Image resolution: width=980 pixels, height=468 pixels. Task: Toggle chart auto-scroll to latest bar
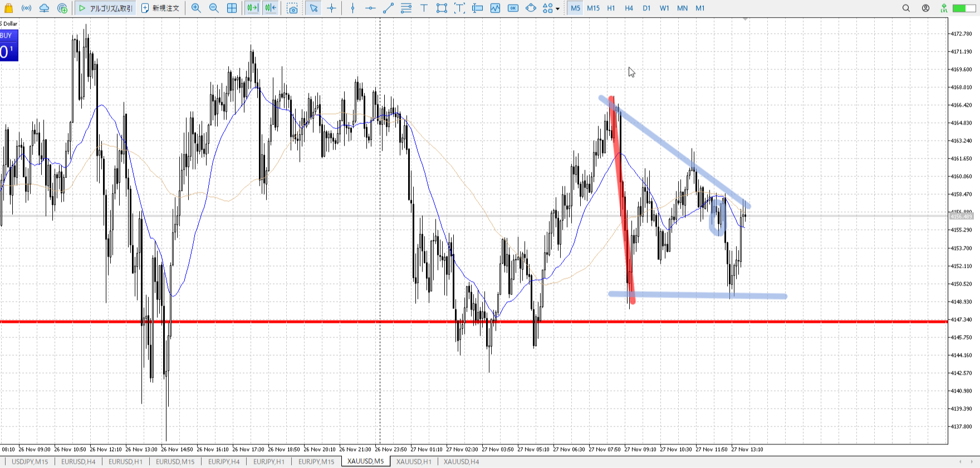coord(252,8)
